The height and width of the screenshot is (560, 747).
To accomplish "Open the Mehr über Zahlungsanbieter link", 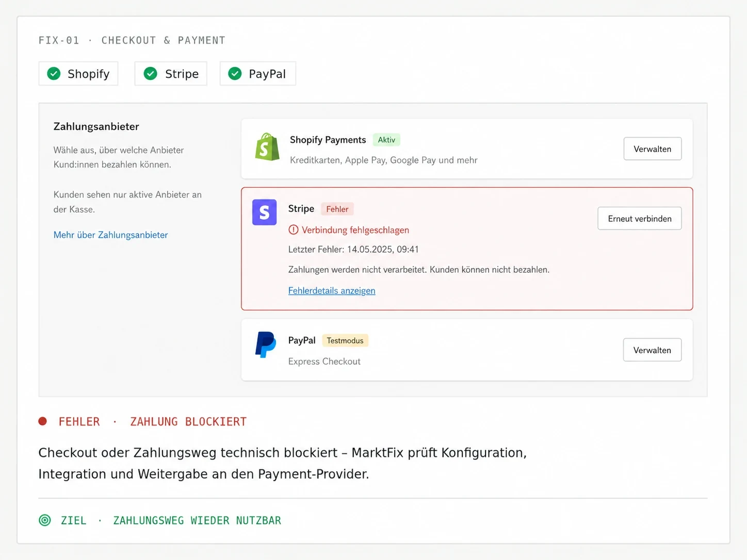I will (110, 235).
